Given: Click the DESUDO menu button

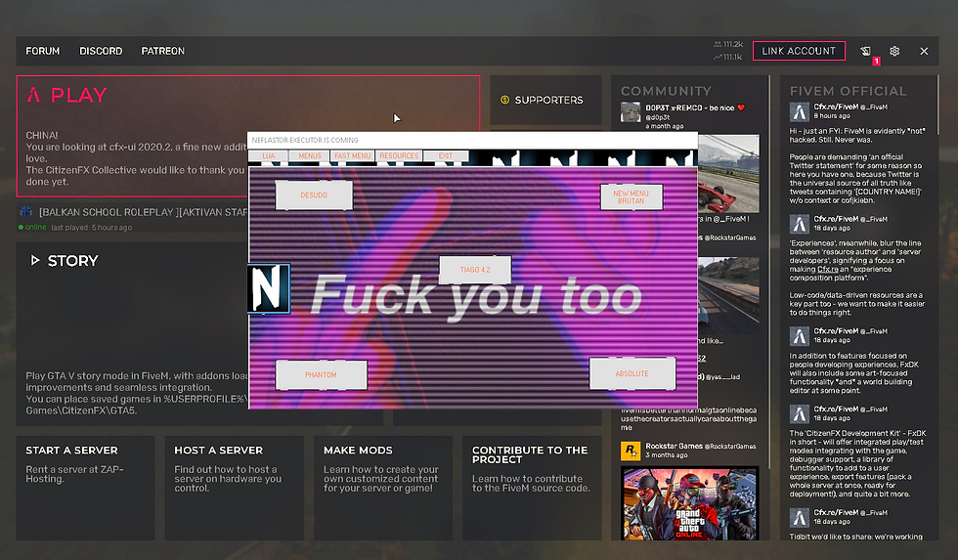Looking at the screenshot, I should (x=314, y=195).
